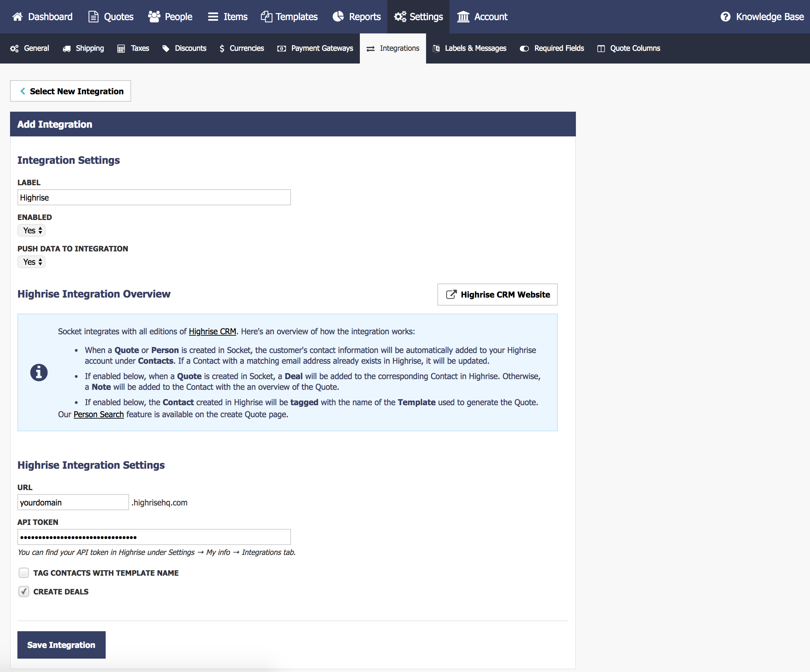Click the Save Integration button
The width and height of the screenshot is (810, 672).
61,645
